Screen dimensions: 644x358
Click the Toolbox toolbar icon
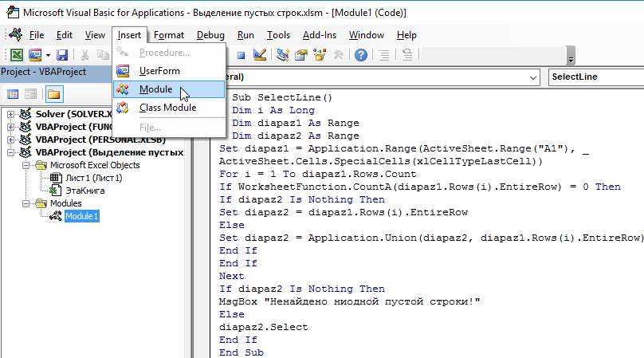coord(339,55)
